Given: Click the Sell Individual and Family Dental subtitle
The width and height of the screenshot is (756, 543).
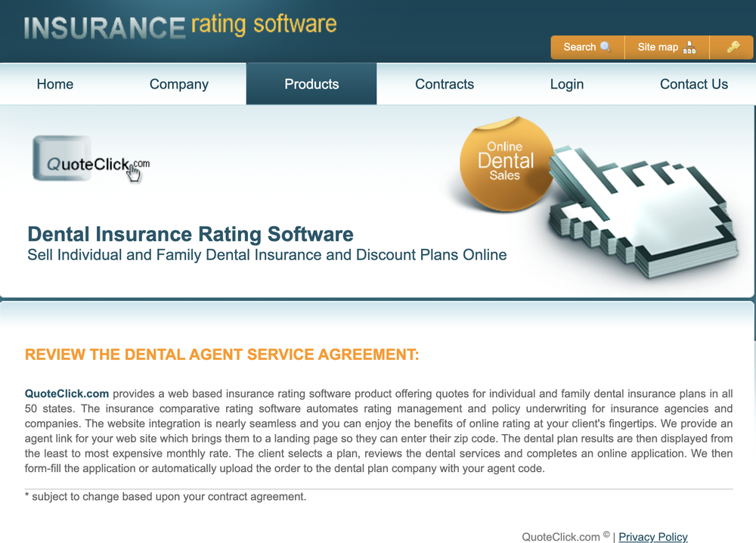Looking at the screenshot, I should tap(267, 255).
